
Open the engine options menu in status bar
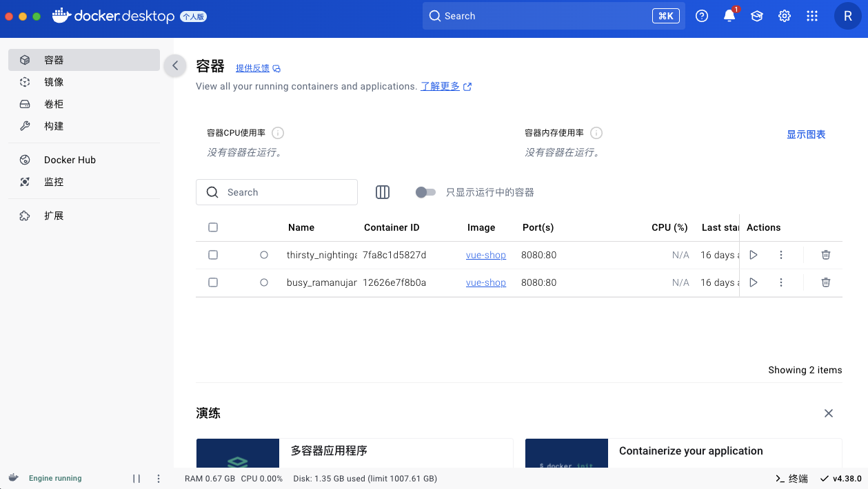click(159, 479)
